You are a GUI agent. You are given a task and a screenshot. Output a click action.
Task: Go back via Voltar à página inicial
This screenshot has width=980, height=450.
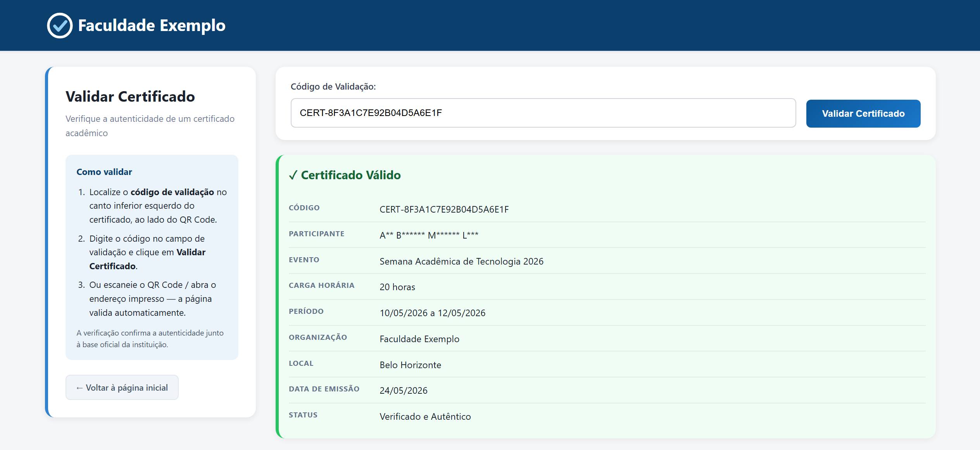point(122,388)
